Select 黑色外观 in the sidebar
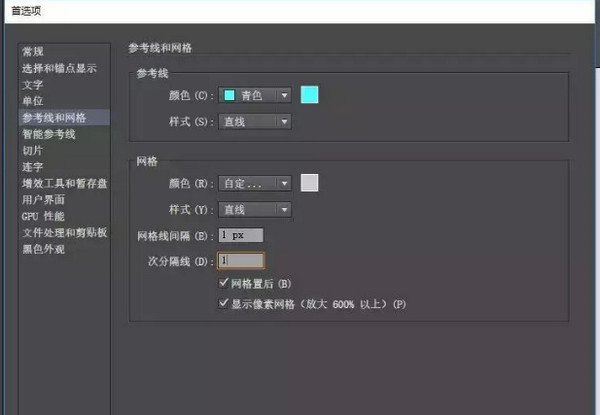This screenshot has width=600, height=415. [43, 249]
